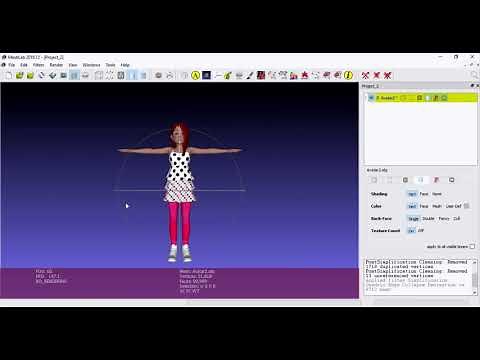Click the Mesh: Avatar1.obj info text
This screenshot has width=480, height=360.
(x=197, y=271)
